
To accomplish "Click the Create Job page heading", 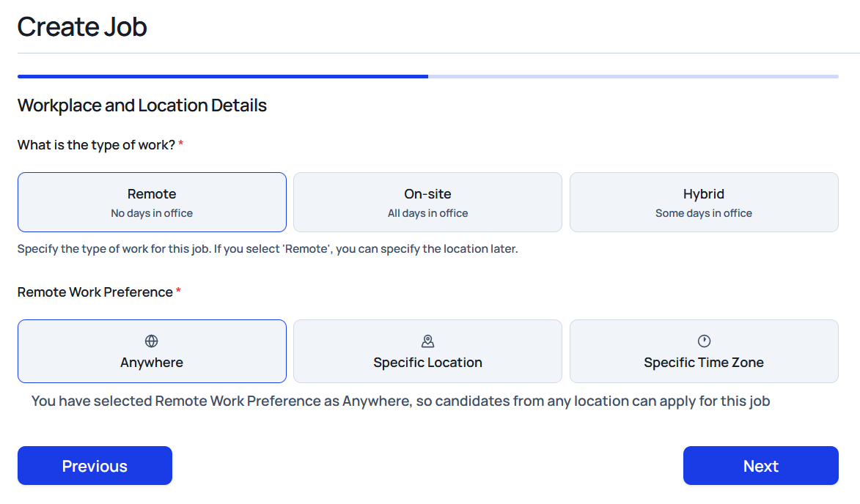I will 82,27.
